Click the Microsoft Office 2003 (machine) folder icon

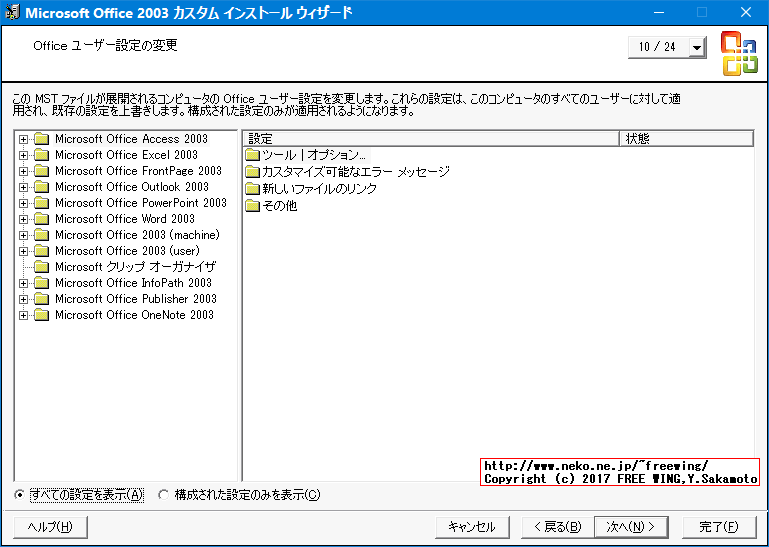pyautogui.click(x=42, y=235)
